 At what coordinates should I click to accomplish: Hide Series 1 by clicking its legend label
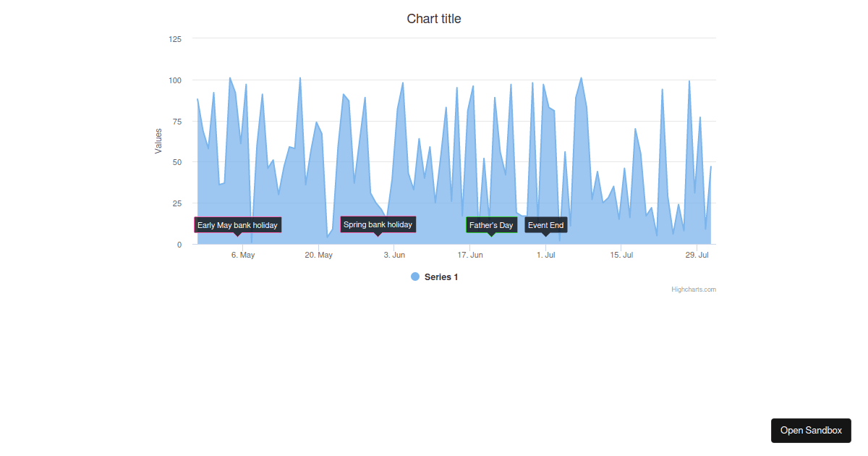pos(440,276)
